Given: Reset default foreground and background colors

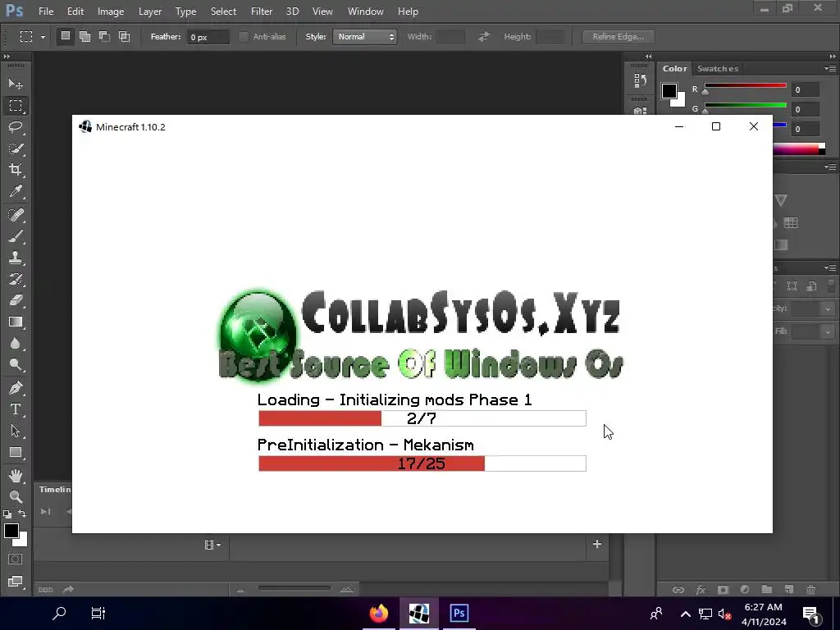Looking at the screenshot, I should 7,514.
